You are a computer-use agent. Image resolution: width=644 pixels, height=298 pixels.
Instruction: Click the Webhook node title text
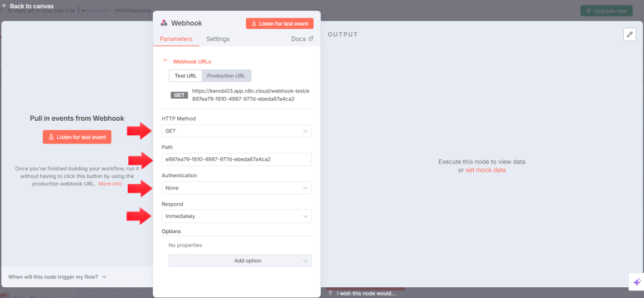tap(186, 23)
